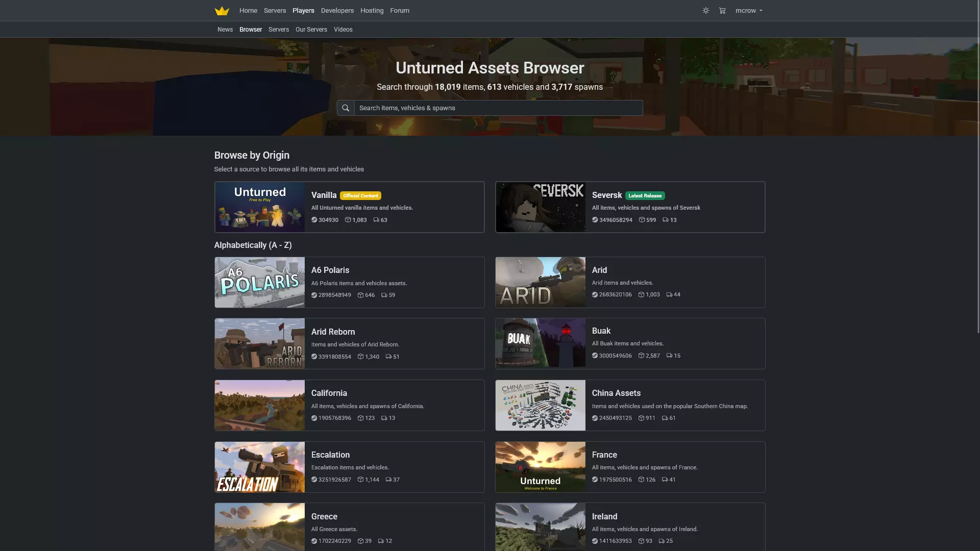Screen dimensions: 980x551
Task: Click the Latest Release badge
Action: point(645,196)
